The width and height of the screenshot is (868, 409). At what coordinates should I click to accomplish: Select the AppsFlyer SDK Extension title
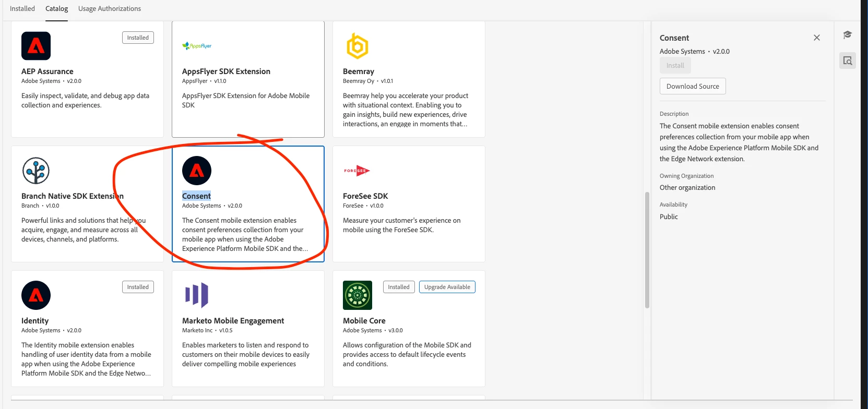(x=226, y=71)
